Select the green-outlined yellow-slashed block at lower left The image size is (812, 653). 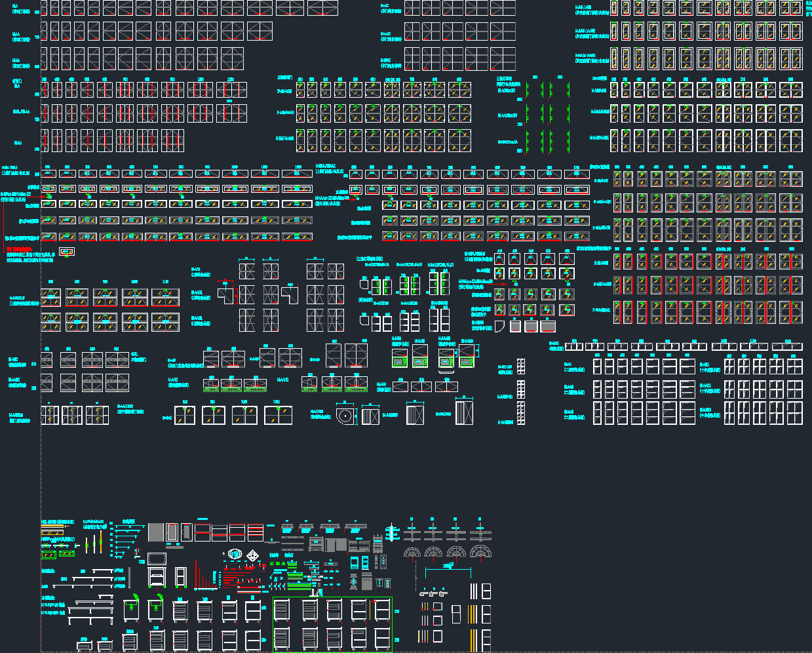(x=49, y=555)
